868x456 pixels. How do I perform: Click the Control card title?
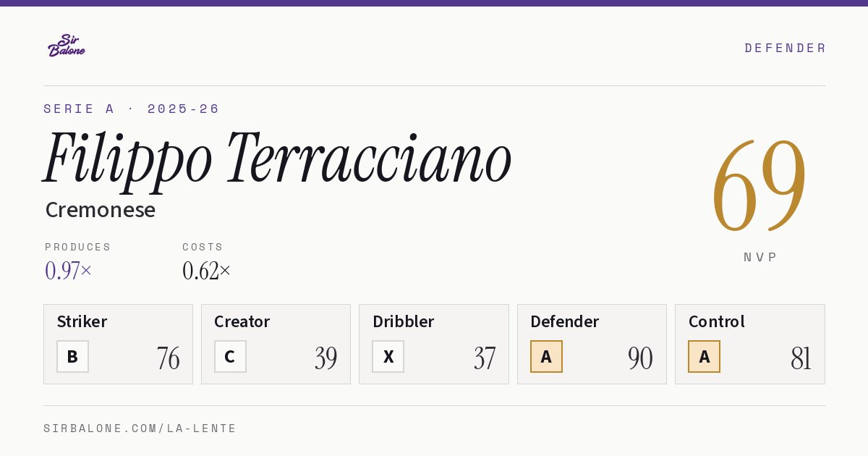coord(717,321)
